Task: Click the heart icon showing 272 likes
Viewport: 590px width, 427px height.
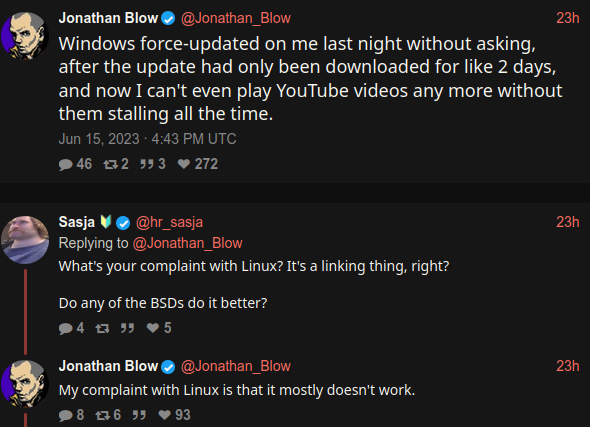Action: tap(184, 164)
